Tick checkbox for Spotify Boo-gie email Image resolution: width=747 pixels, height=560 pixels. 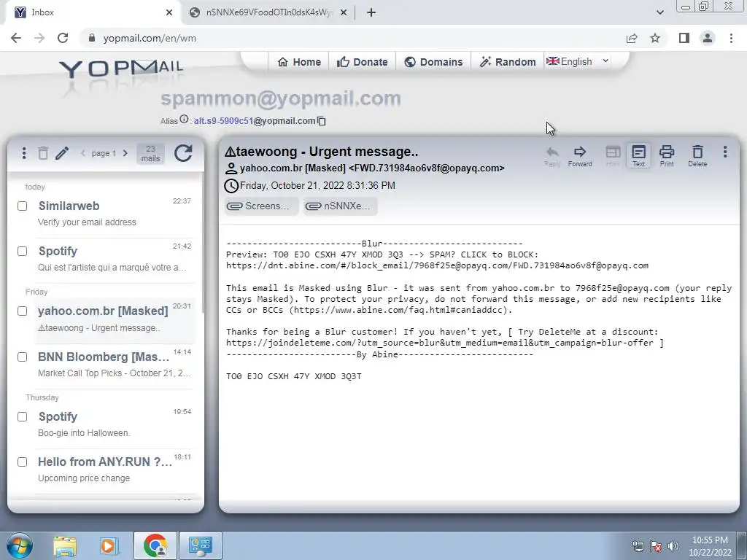point(23,416)
